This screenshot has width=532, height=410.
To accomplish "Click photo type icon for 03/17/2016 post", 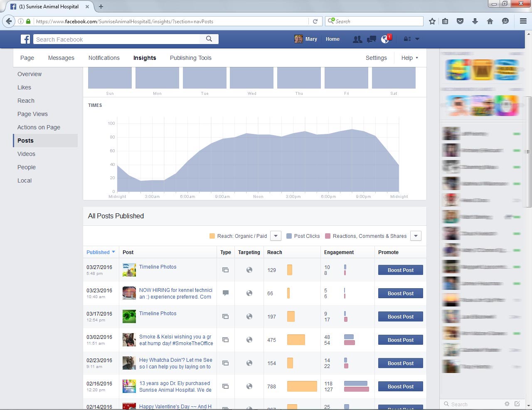I will click(226, 316).
